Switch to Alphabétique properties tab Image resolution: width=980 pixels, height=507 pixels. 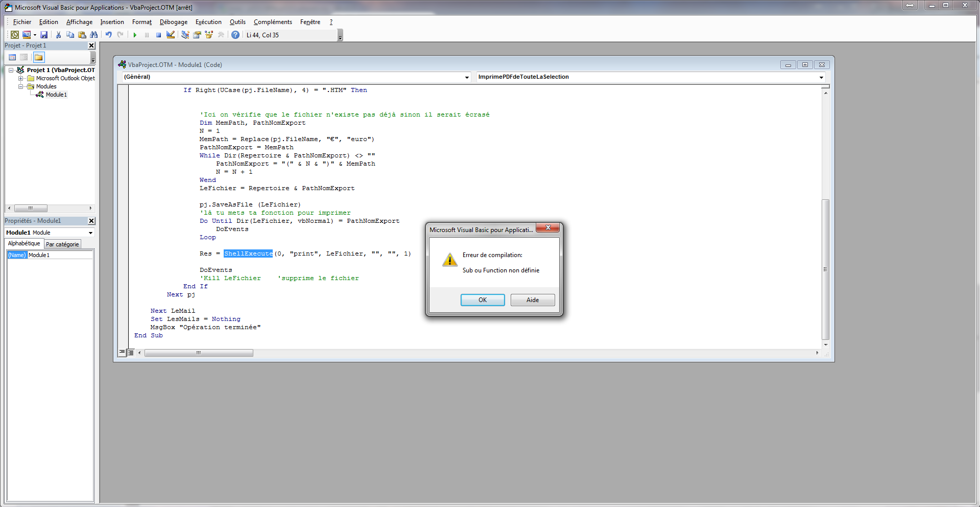coord(24,244)
